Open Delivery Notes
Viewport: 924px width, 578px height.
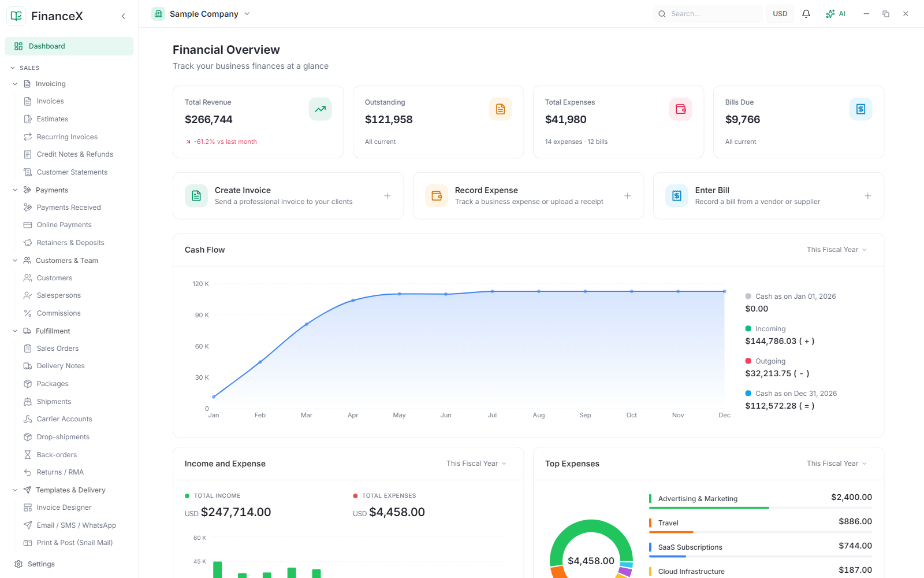[61, 366]
